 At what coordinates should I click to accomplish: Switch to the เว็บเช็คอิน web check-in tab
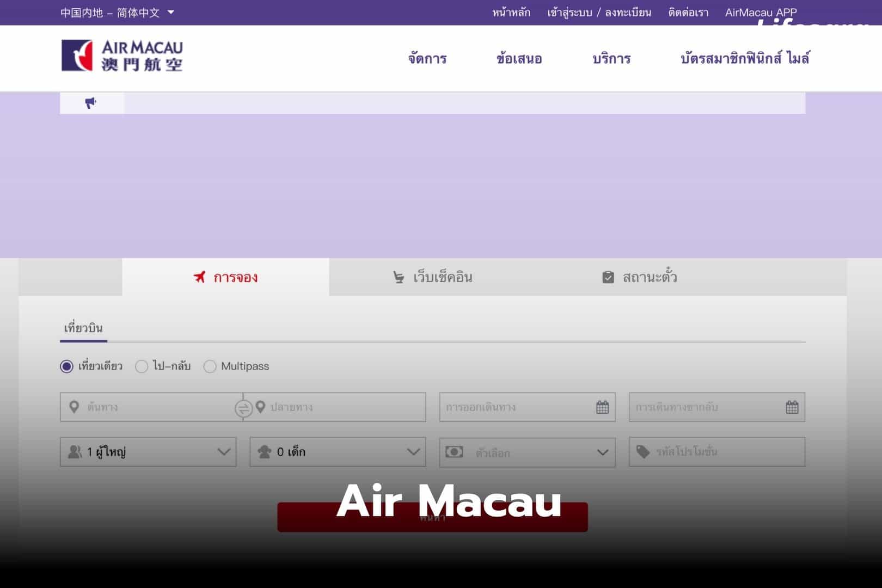click(432, 277)
